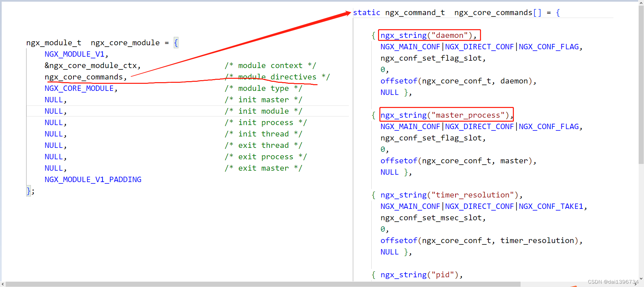
Task: Click offsetof line with daemon
Action: point(458,81)
